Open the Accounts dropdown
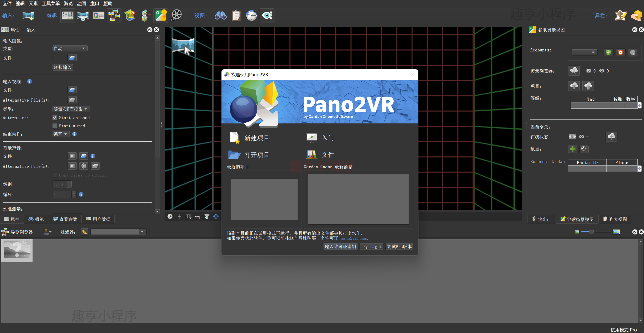644x333 pixels. pyautogui.click(x=584, y=53)
